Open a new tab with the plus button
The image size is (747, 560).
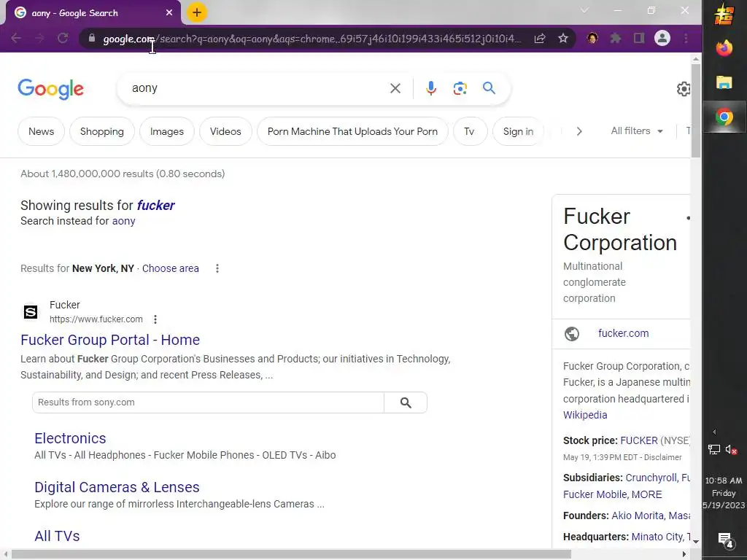(197, 12)
